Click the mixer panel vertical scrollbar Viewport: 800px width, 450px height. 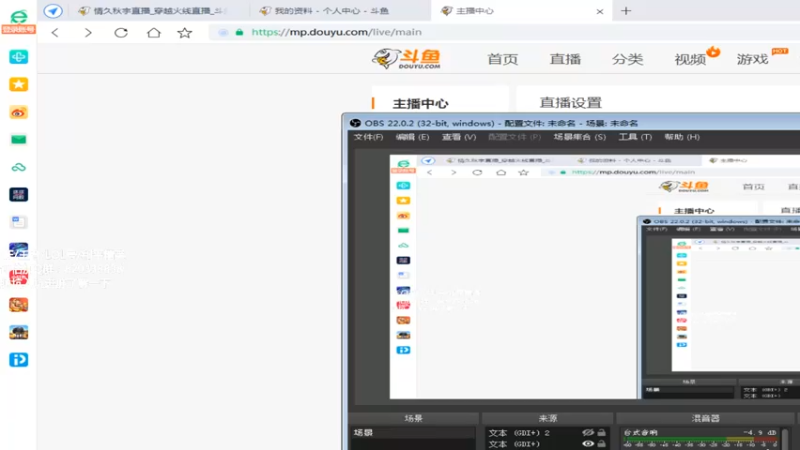click(x=785, y=439)
